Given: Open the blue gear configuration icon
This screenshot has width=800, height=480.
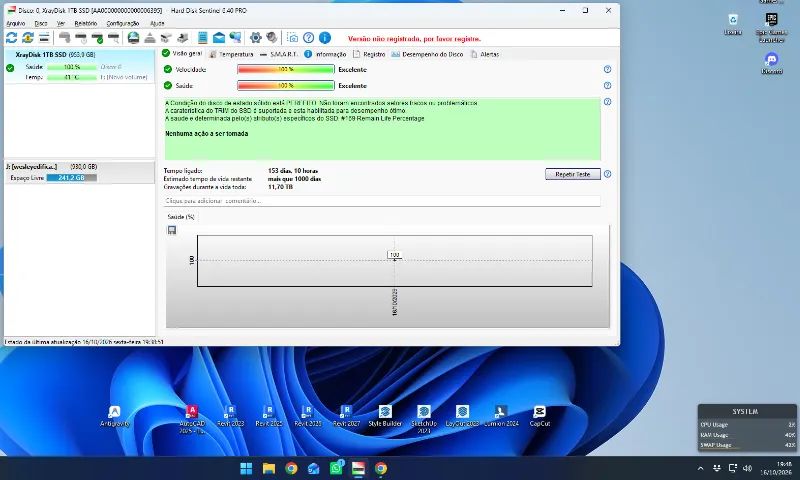Looking at the screenshot, I should coord(256,37).
